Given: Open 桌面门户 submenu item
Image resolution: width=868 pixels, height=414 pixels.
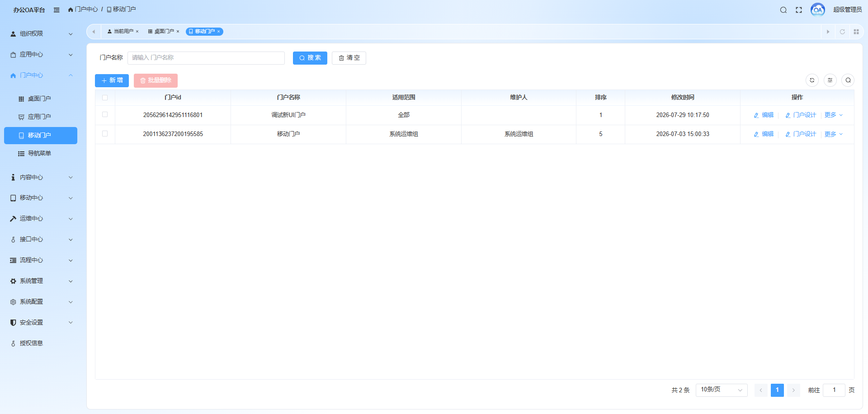Looking at the screenshot, I should [x=41, y=99].
